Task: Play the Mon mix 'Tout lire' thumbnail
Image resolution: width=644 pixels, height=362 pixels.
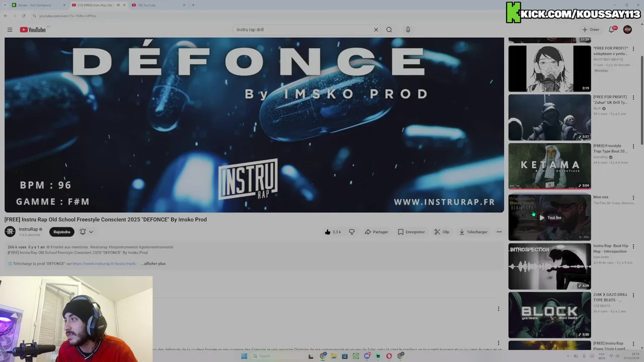Action: tap(549, 218)
